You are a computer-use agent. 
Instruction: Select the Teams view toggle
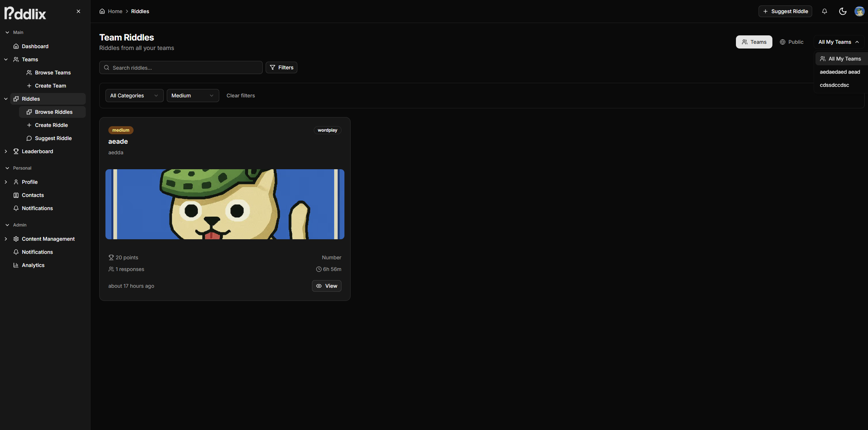coord(754,42)
